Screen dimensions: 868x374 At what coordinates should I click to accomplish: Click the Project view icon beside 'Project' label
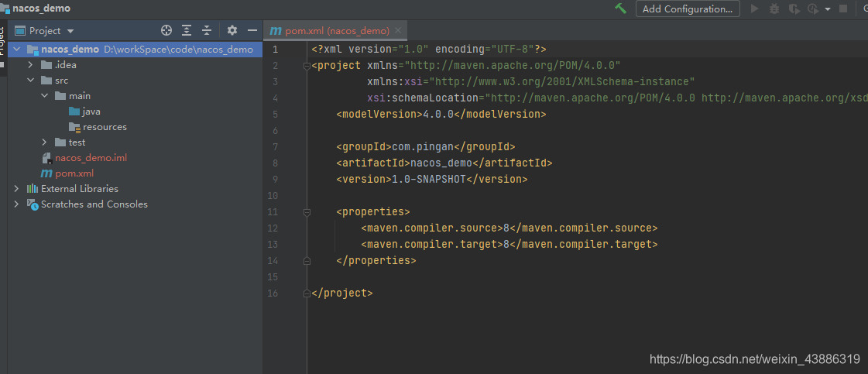[20, 30]
